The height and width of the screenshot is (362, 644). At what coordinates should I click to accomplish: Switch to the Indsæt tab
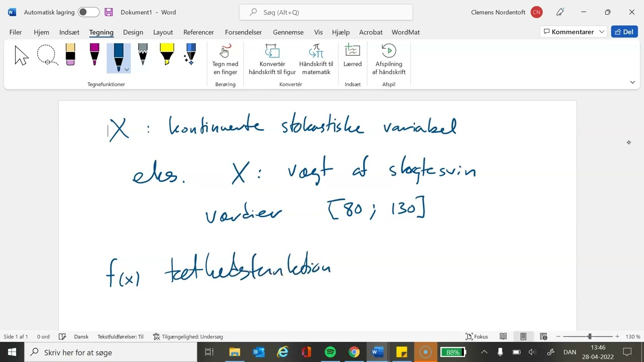69,32
